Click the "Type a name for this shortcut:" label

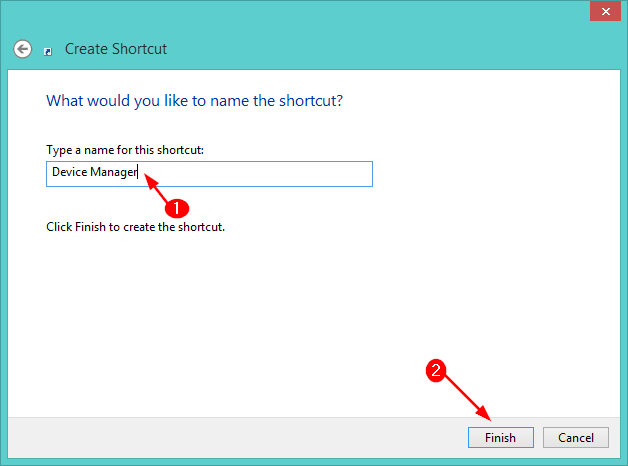coord(125,150)
